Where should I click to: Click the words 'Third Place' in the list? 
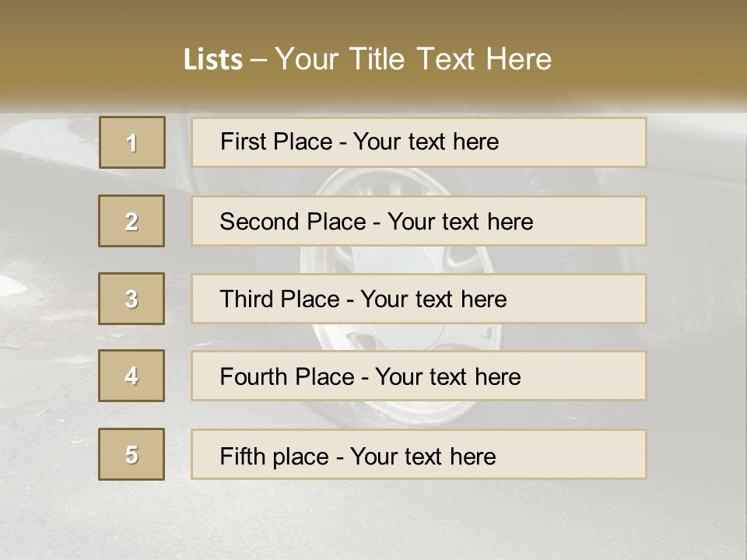pos(279,299)
